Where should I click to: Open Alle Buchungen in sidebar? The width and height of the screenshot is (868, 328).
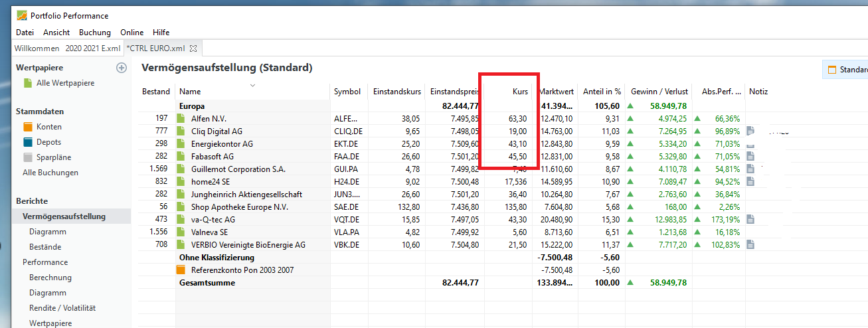[x=50, y=173]
